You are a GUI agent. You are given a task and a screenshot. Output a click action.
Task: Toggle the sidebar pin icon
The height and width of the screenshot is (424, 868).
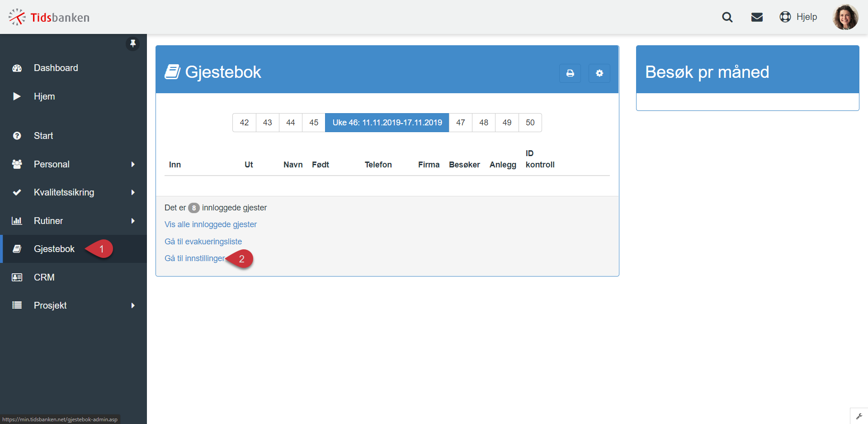132,43
